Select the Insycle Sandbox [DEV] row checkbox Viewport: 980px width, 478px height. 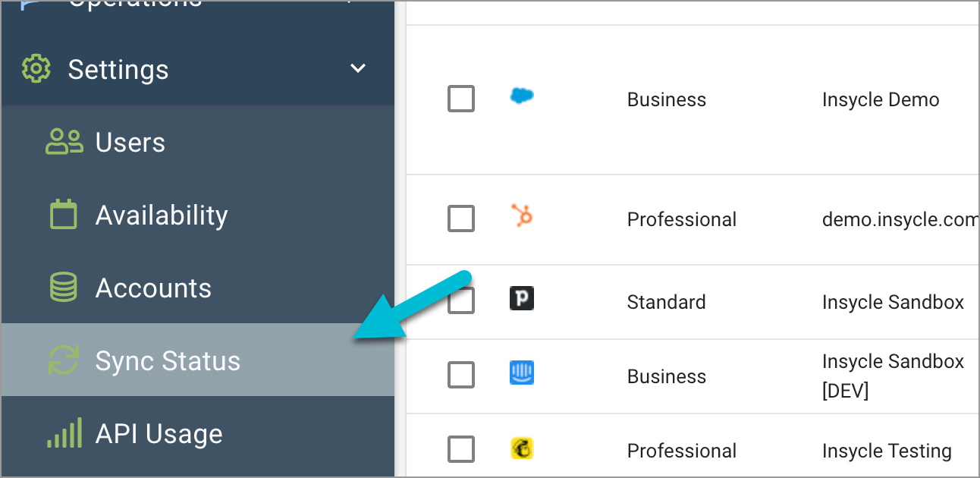461,375
